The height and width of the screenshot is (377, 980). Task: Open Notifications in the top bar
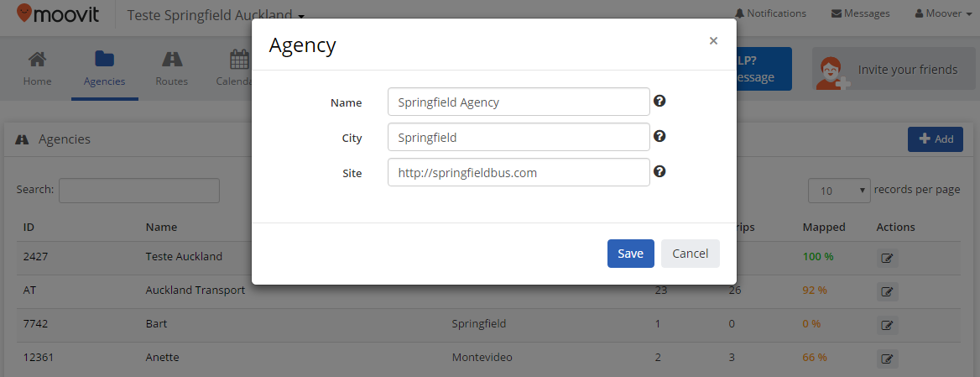(770, 13)
